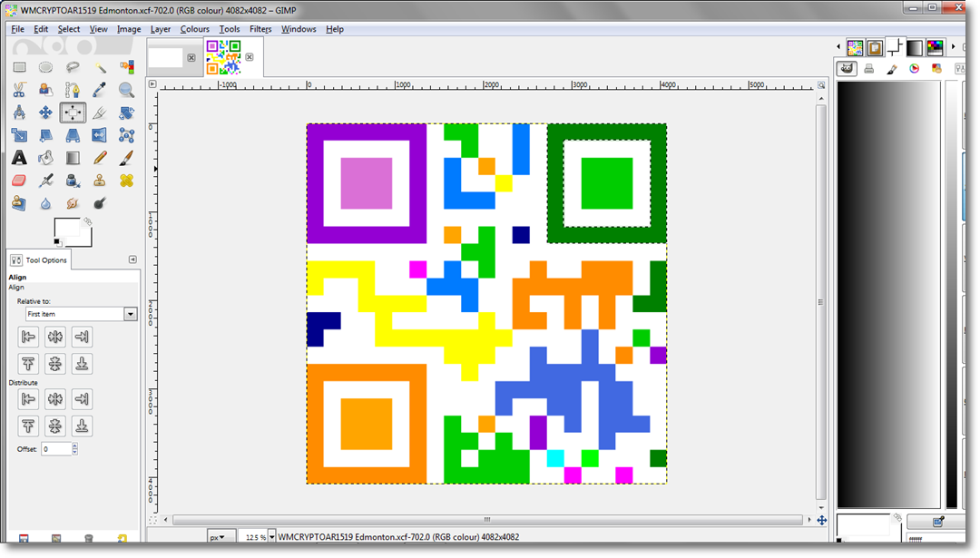The image size is (980, 558).
Task: Open the Layer menu
Action: (160, 29)
